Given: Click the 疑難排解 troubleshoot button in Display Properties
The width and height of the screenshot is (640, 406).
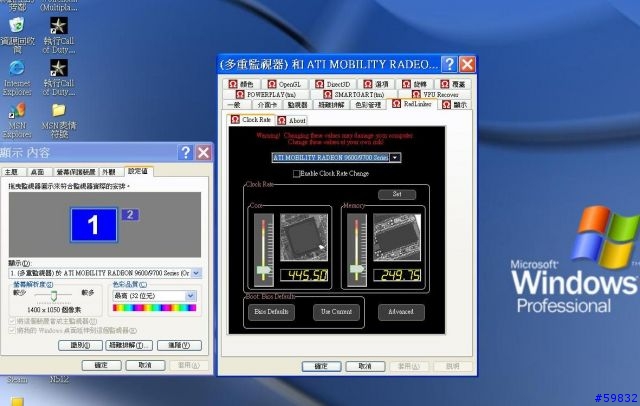Looking at the screenshot, I should click(129, 345).
